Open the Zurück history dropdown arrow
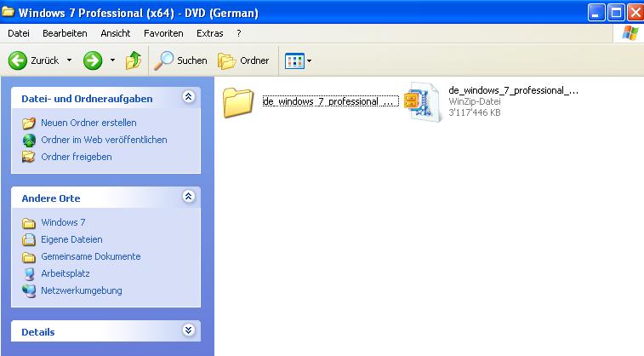 pyautogui.click(x=70, y=60)
